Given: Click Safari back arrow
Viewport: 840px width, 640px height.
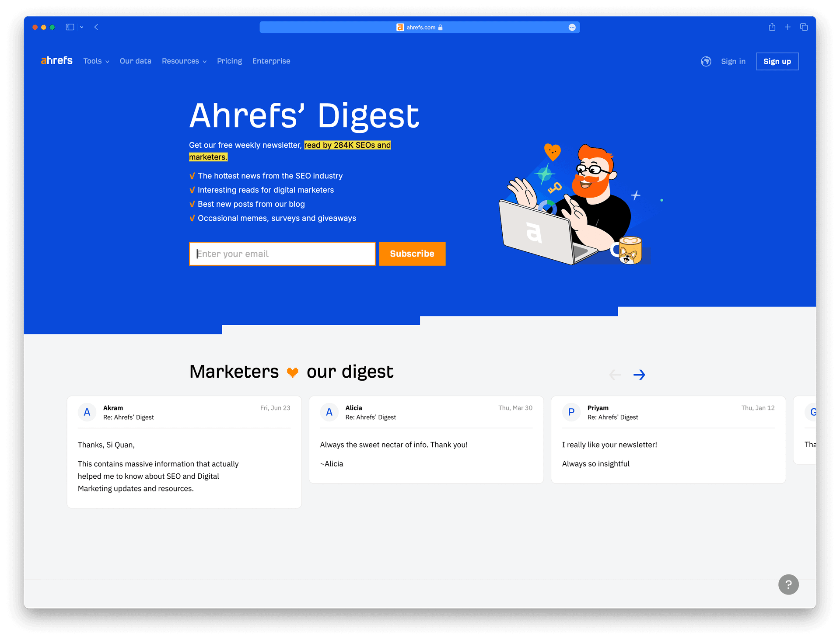Looking at the screenshot, I should 96,27.
